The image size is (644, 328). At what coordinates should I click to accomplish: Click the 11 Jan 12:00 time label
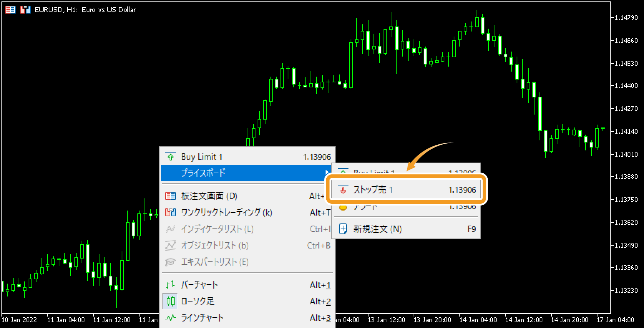pos(112,320)
